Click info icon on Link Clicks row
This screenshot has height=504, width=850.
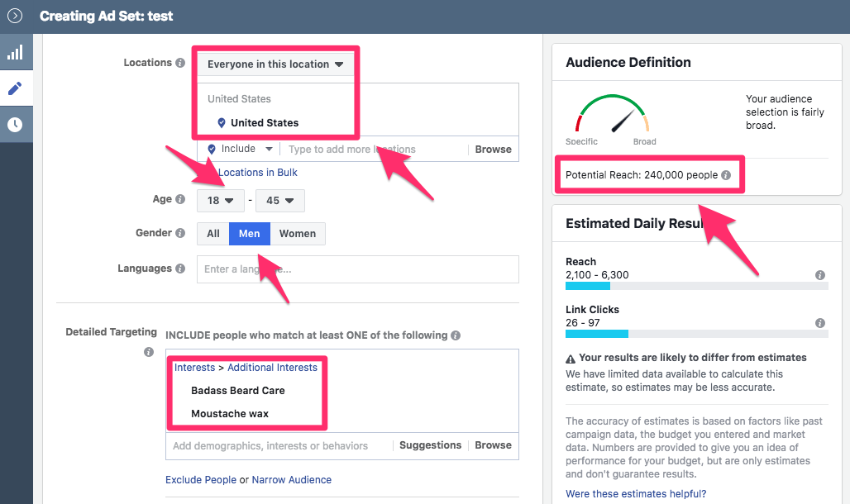[x=820, y=323]
